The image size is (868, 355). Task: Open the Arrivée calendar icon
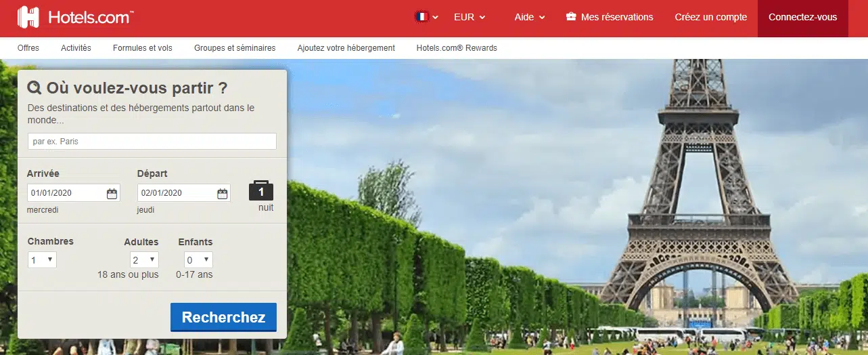[x=112, y=194]
